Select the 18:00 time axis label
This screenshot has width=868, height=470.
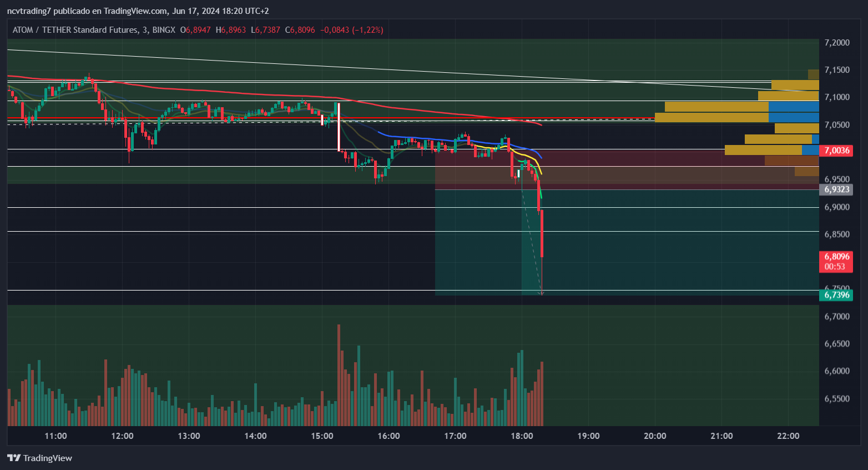coord(522,436)
